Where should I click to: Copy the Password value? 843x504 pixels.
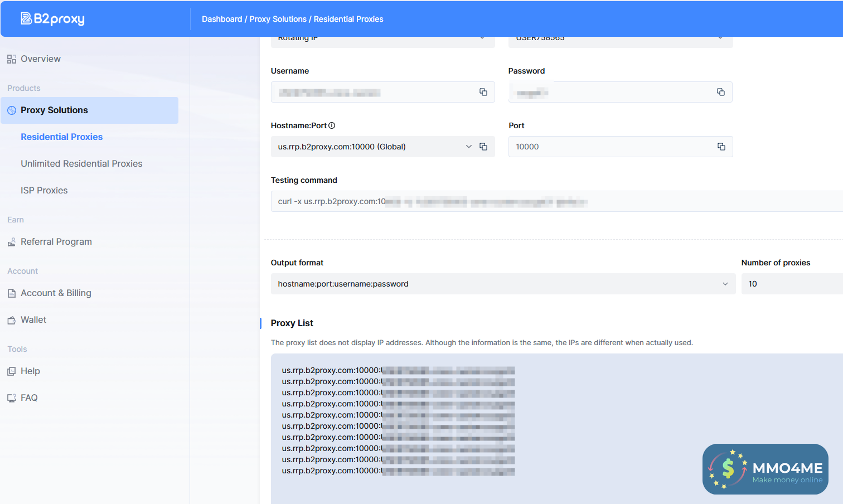[x=721, y=92]
